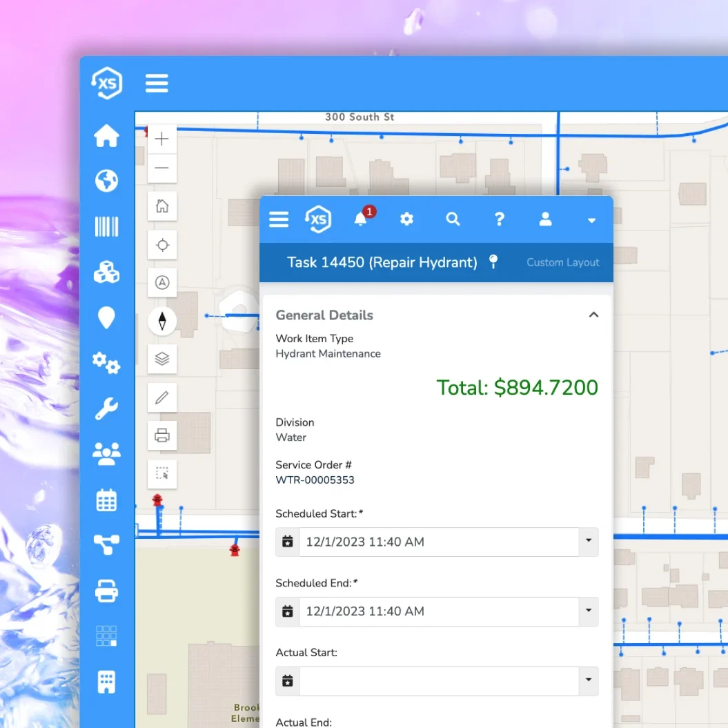Click the Actual Start date input field
Screen dimensions: 728x728
pos(438,680)
